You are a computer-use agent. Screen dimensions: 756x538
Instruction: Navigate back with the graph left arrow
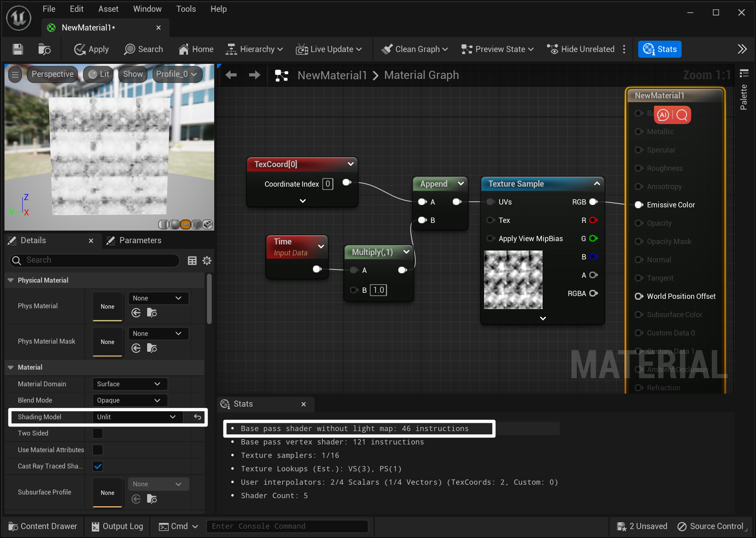coord(231,75)
